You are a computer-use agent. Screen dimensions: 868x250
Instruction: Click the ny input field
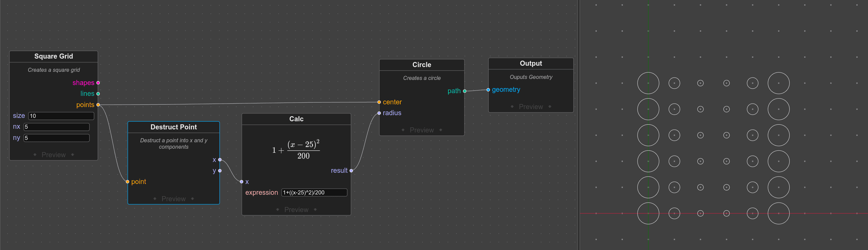56,138
